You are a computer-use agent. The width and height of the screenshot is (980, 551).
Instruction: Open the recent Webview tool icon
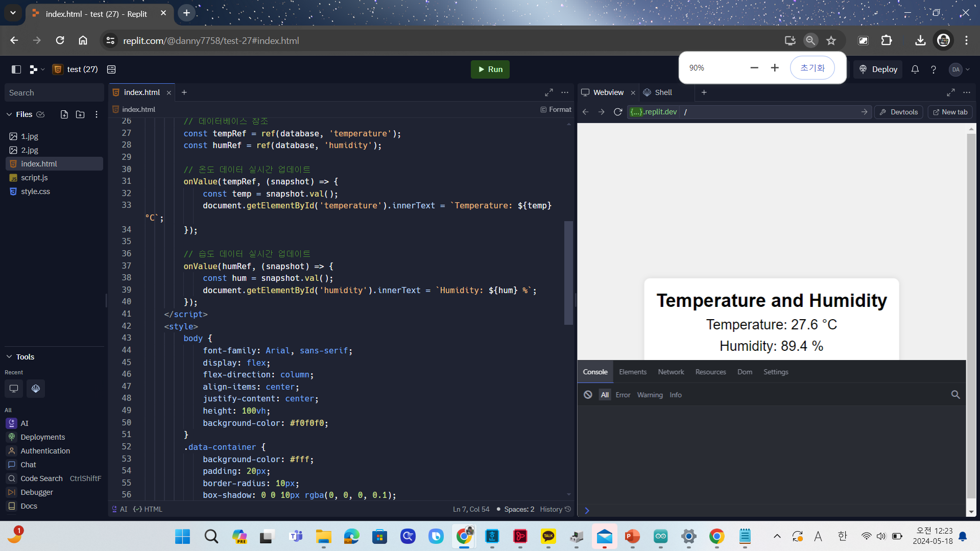tap(14, 389)
